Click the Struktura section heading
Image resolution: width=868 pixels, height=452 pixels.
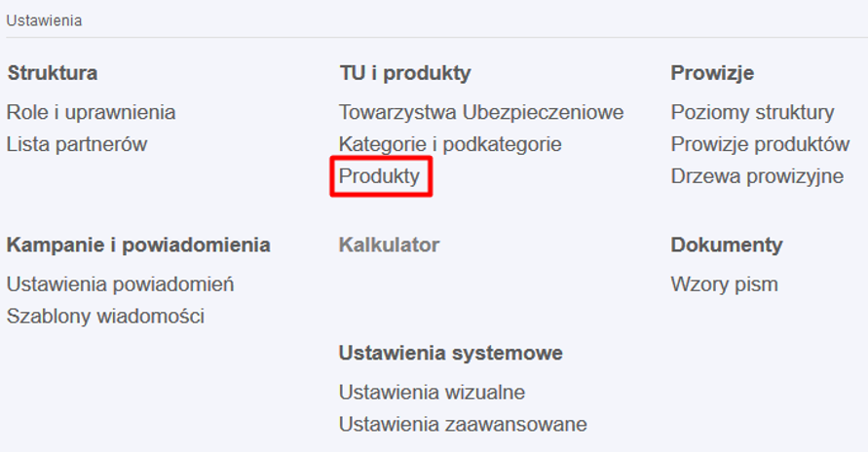pos(52,73)
